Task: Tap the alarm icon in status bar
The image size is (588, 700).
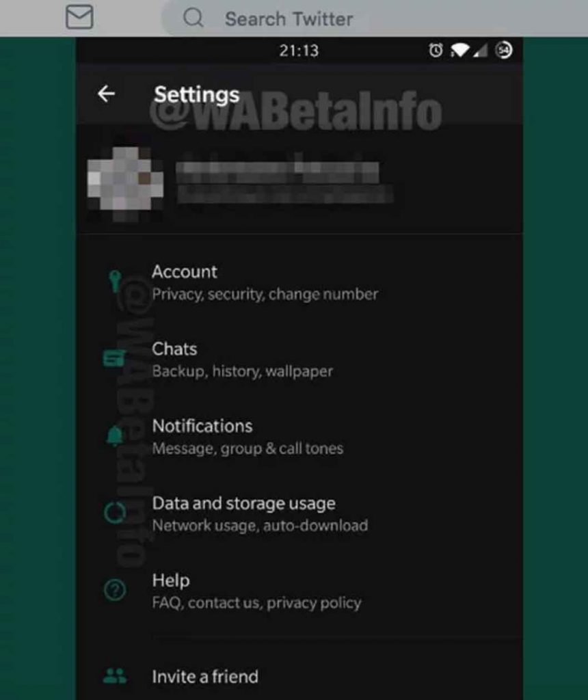Action: click(x=436, y=50)
